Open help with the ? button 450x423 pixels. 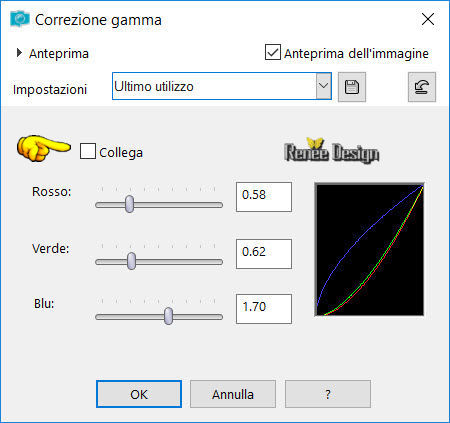(328, 394)
